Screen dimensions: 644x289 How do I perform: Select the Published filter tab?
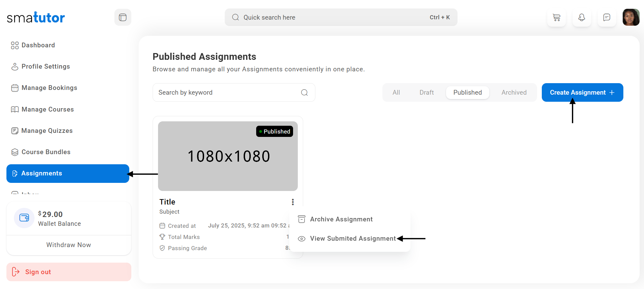[467, 93]
